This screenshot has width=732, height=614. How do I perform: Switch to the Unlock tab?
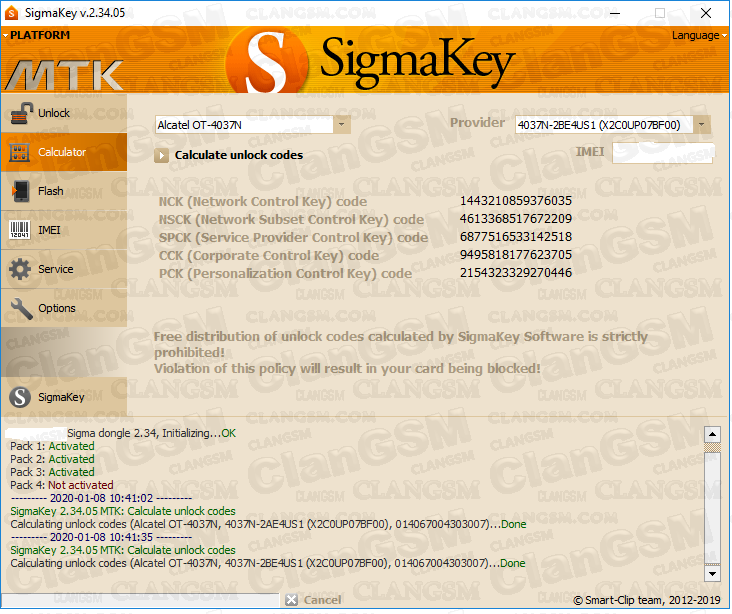pyautogui.click(x=64, y=113)
